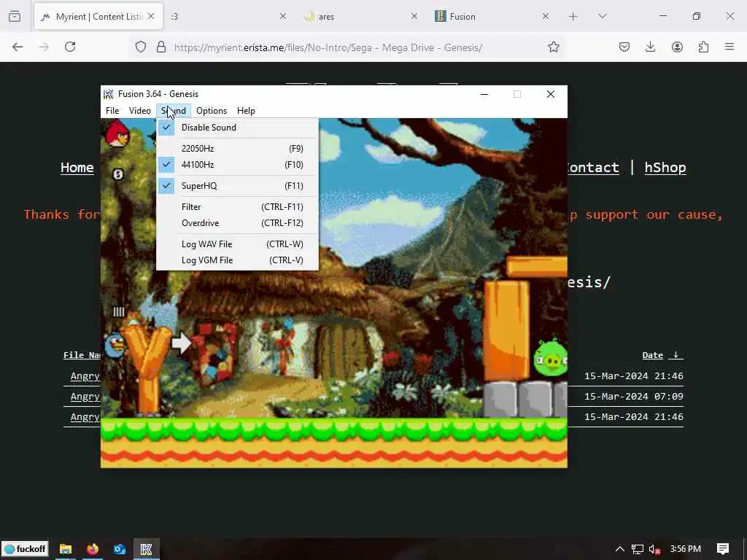Open the Contact link on Myrient
Screen dimensions: 747x560
593,168
